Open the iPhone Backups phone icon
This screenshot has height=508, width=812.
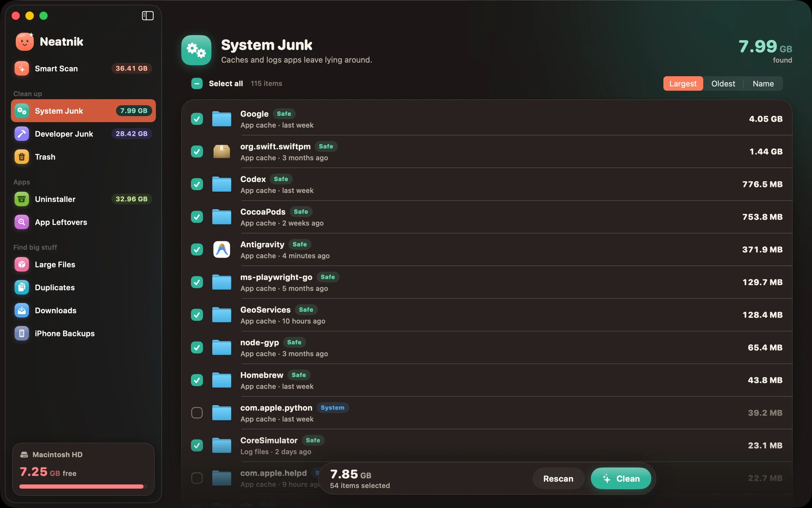[x=22, y=334]
